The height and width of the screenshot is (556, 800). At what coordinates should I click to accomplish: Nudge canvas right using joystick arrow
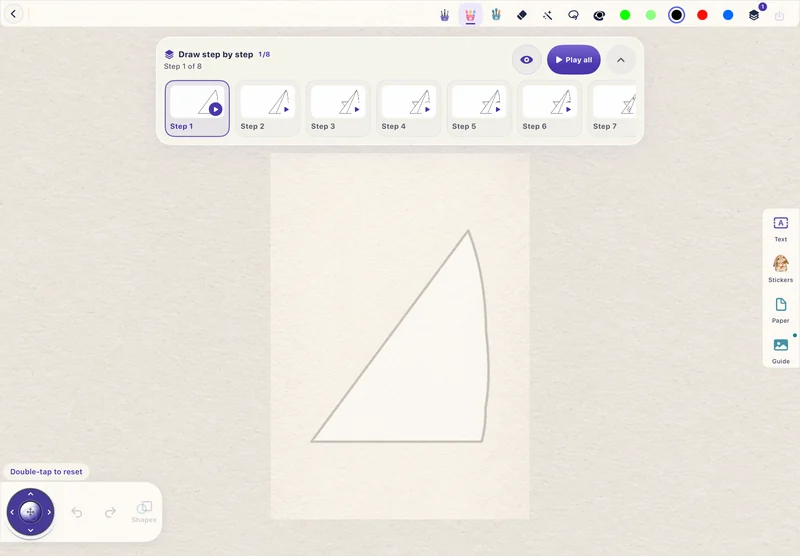[x=49, y=512]
